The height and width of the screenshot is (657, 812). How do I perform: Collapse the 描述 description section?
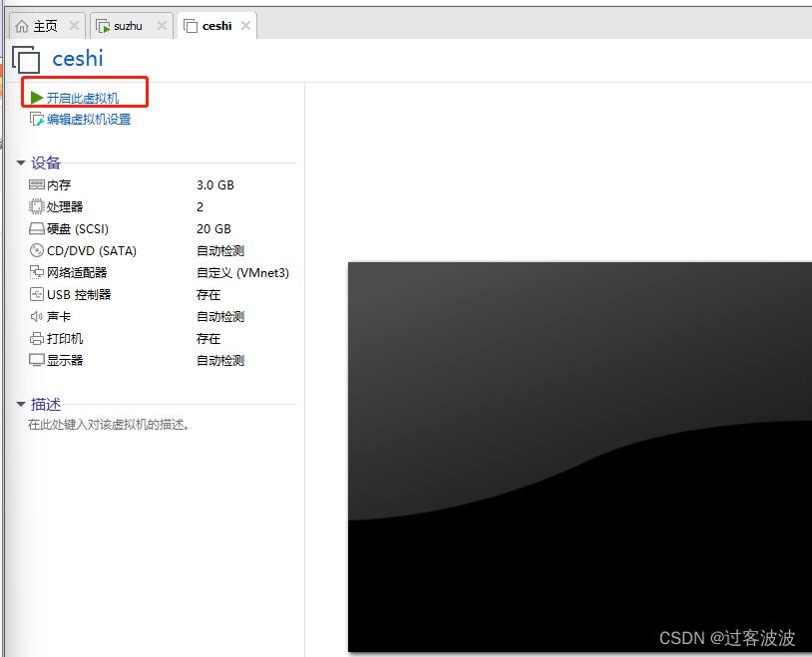click(x=21, y=404)
